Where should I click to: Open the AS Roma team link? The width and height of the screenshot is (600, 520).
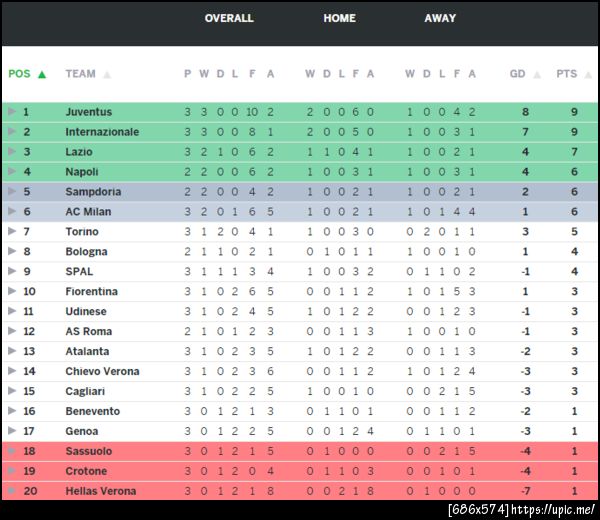coord(88,332)
